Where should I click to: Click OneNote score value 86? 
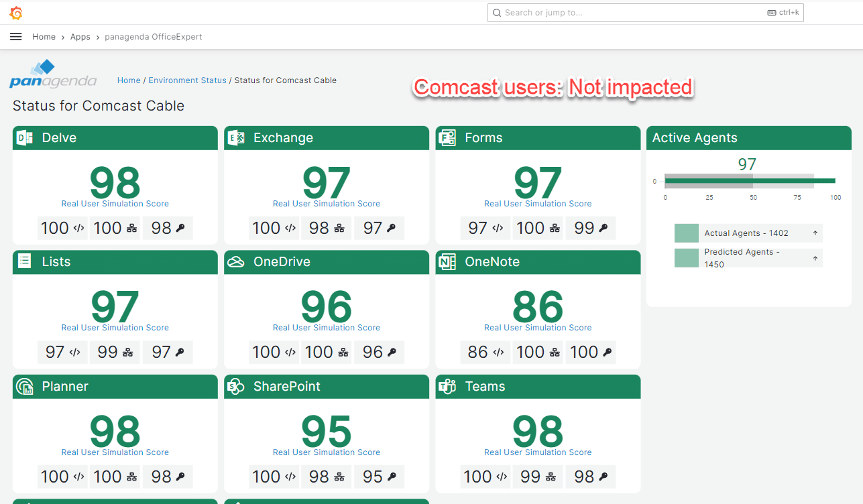tap(538, 308)
